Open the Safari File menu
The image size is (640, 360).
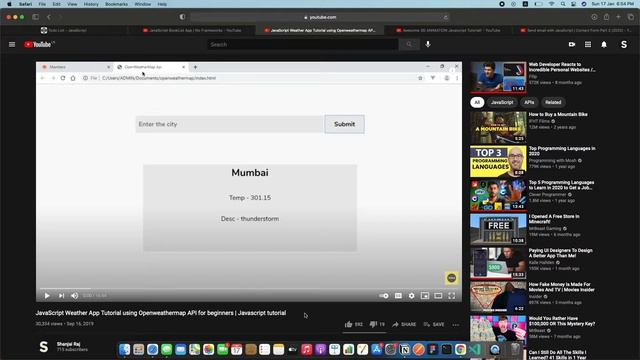(42, 4)
